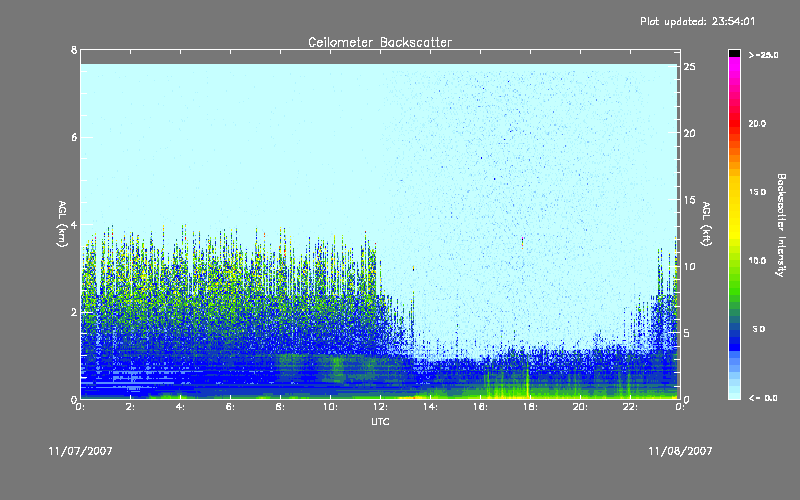The height and width of the screenshot is (500, 800).
Task: Click the "AGL (kft)" axis title
Action: coord(706,224)
